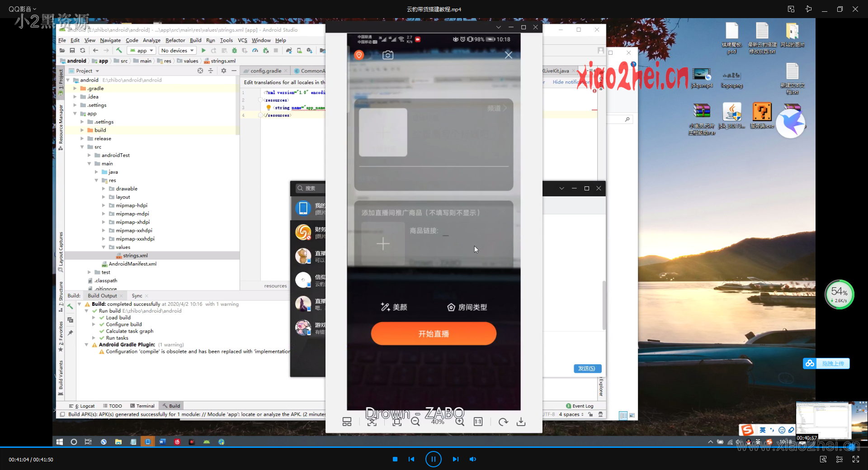
Task: Collapse the values folder
Action: (x=104, y=247)
